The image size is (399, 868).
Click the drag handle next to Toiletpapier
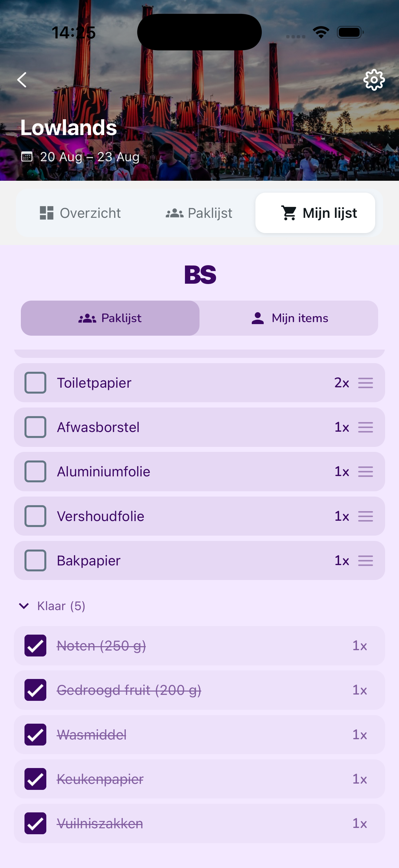(x=366, y=383)
